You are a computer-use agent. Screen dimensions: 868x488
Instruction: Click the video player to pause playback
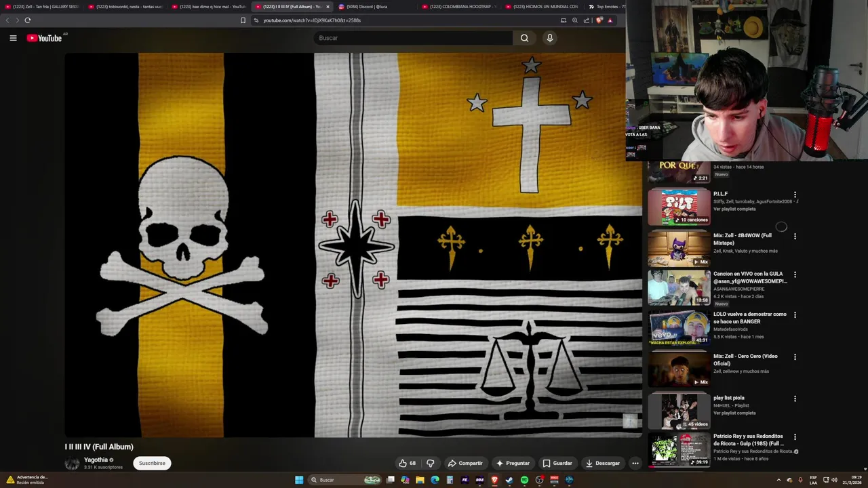pos(353,245)
